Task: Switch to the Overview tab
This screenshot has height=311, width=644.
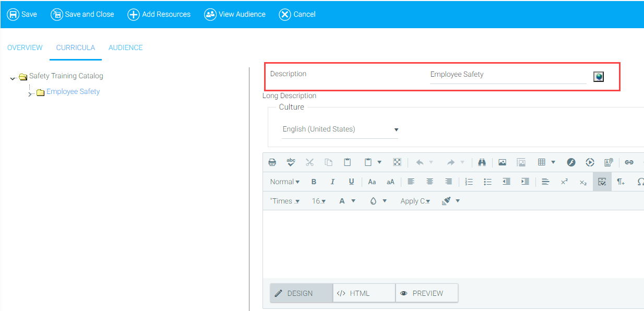Action: pos(25,47)
